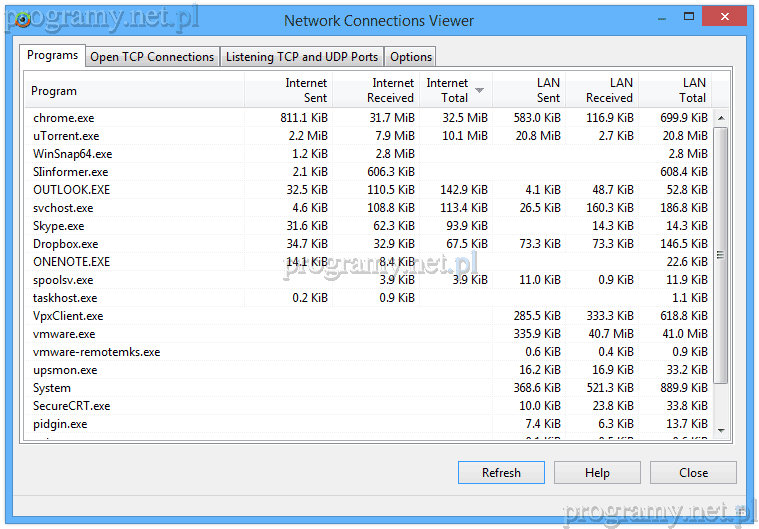Go to the Options tab
The height and width of the screenshot is (529, 759).
410,57
